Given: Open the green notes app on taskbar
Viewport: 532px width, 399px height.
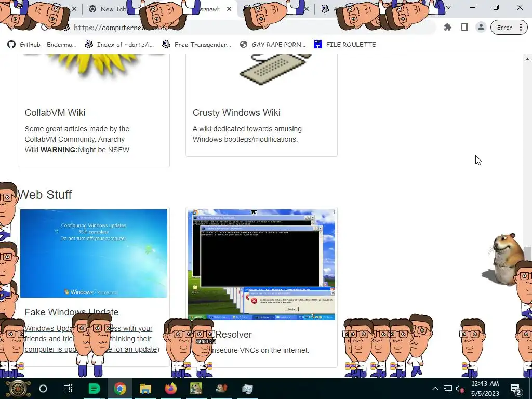Looking at the screenshot, I should click(94, 389).
